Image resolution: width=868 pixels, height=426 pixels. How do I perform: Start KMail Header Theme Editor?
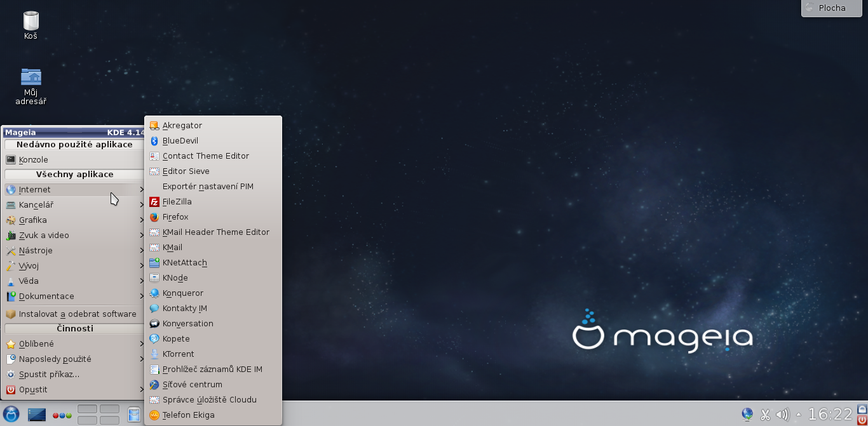(213, 232)
